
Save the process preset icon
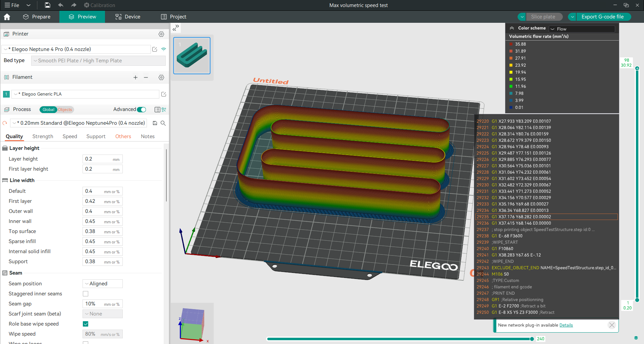(155, 123)
